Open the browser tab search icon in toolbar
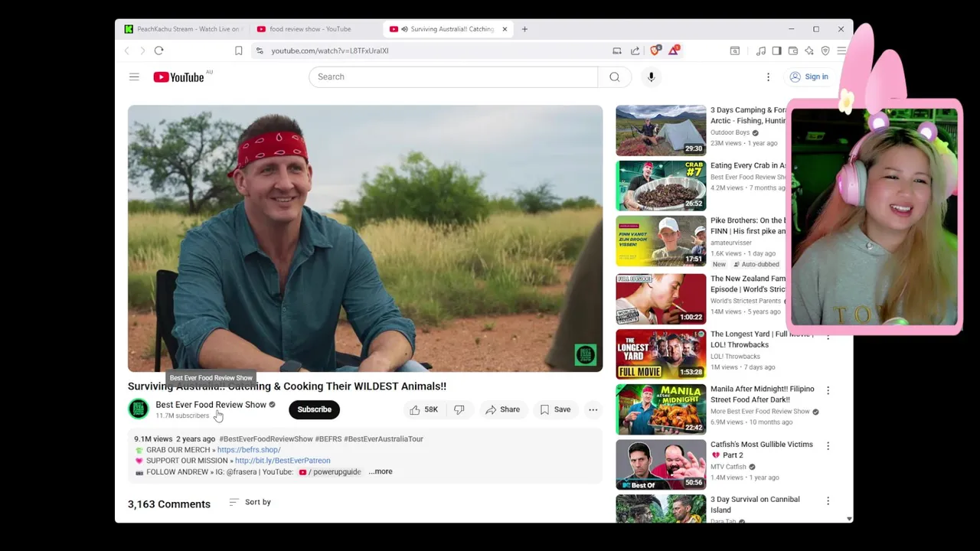Screen dimensions: 980x551 (735, 51)
